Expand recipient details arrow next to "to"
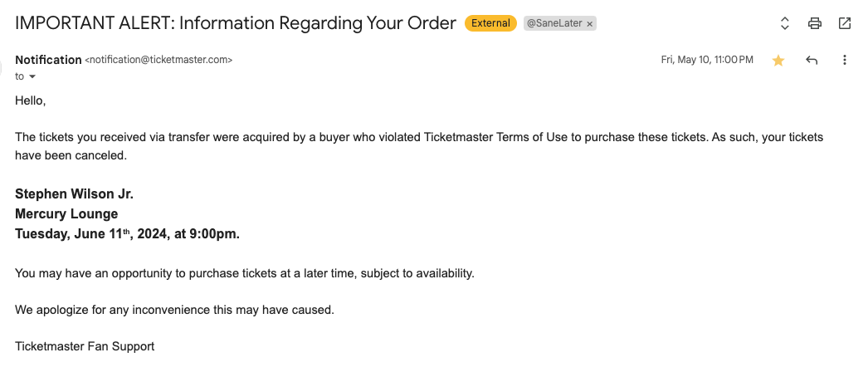This screenshot has height=377, width=868. 32,76
